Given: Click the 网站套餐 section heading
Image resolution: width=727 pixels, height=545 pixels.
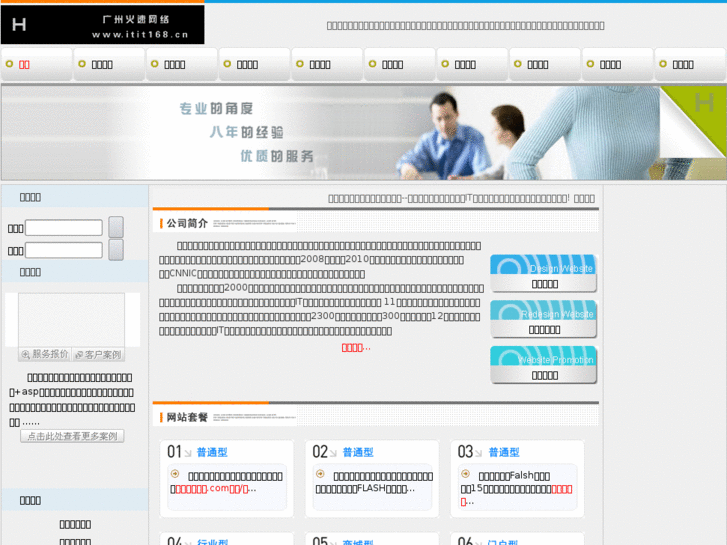Looking at the screenshot, I should [187, 417].
